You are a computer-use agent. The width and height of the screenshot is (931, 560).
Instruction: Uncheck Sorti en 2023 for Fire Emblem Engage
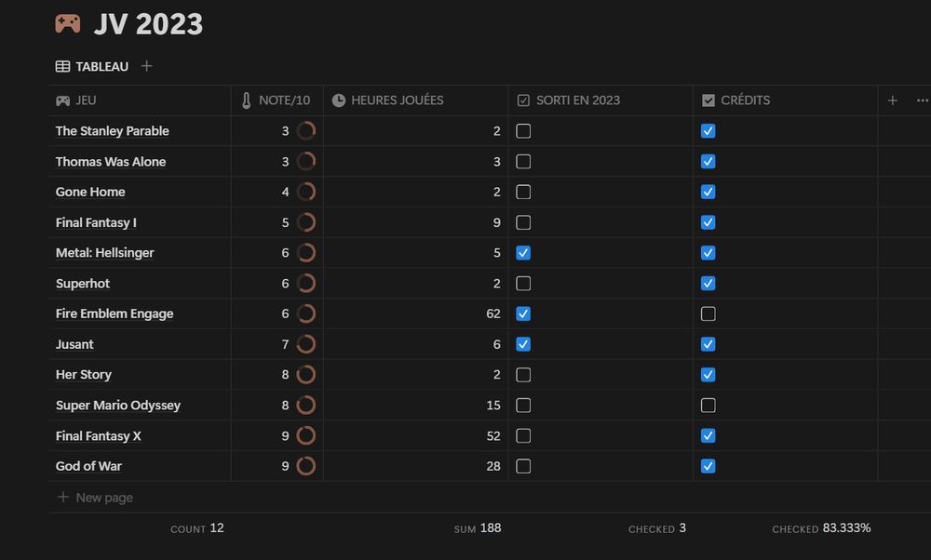(523, 313)
